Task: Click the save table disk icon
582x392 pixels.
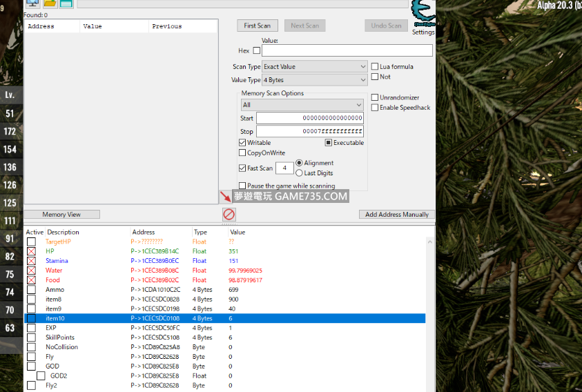Action: (x=66, y=3)
